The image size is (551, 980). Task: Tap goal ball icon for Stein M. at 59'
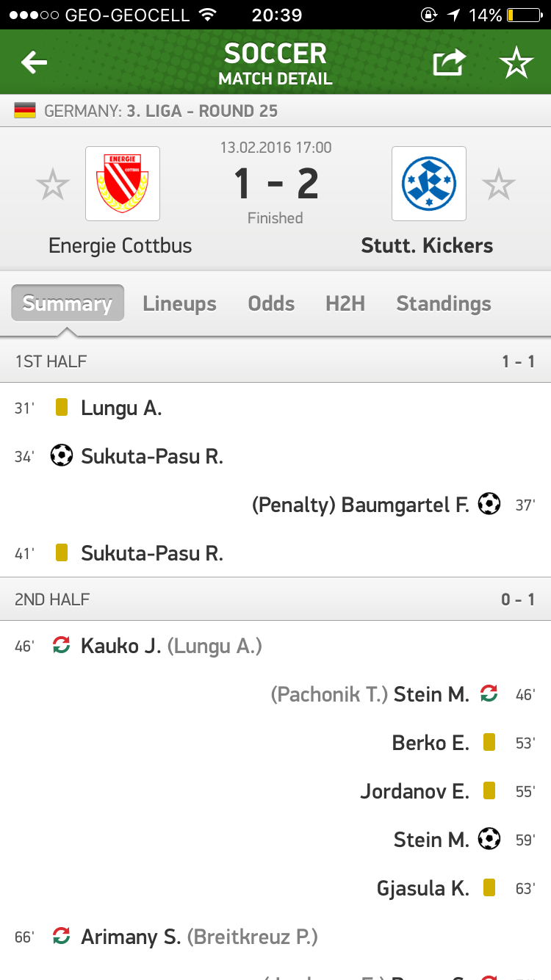[x=489, y=839]
